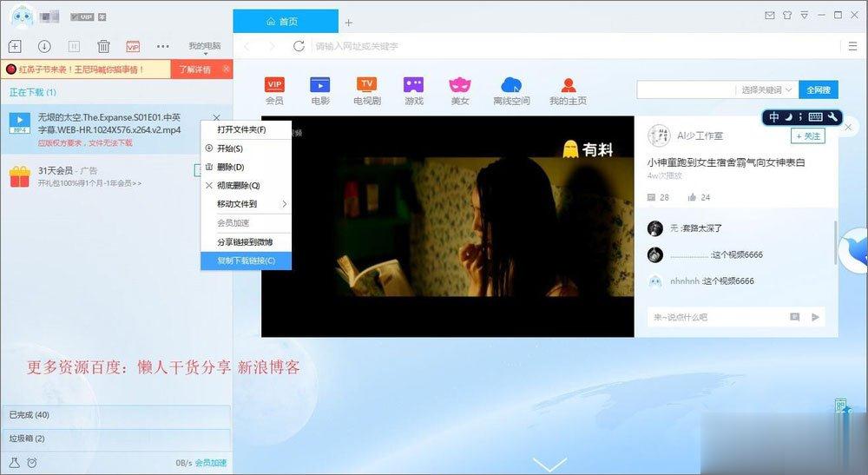Choose 打开文件夹(F) from context menu
Image resolution: width=868 pixels, height=475 pixels.
(246, 129)
